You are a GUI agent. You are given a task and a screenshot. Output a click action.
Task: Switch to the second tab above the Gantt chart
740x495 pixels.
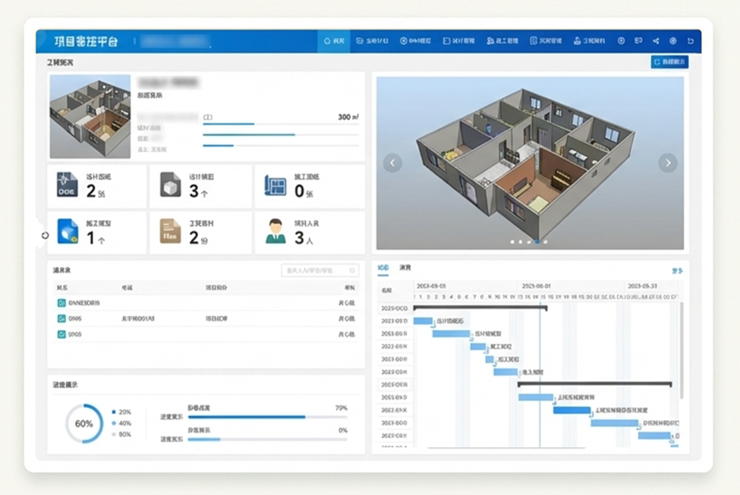[405, 268]
